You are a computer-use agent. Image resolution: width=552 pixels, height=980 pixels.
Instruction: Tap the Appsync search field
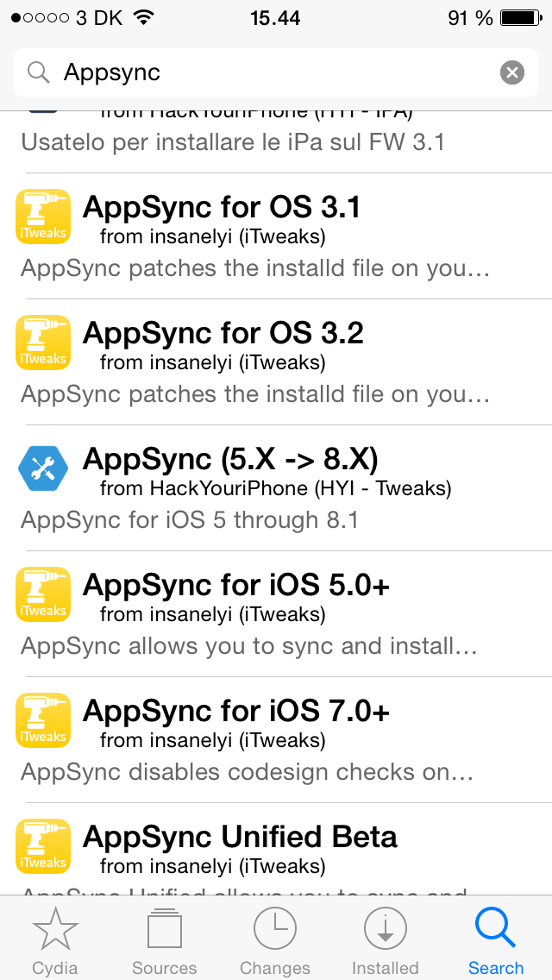(x=276, y=72)
